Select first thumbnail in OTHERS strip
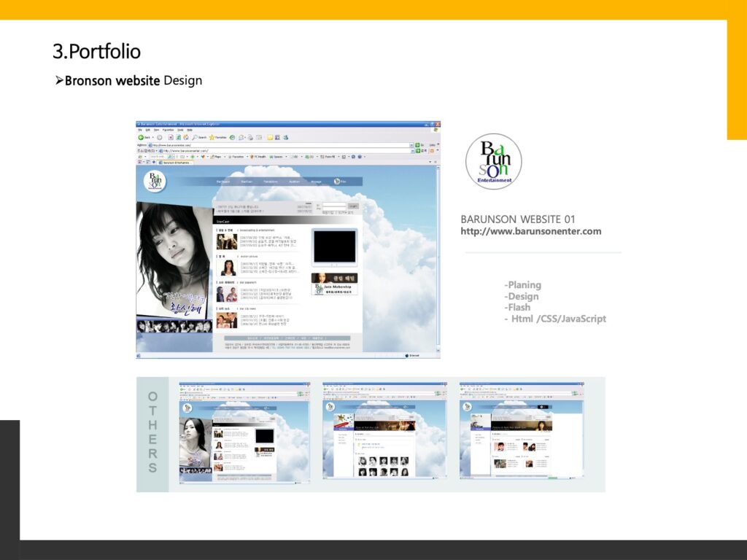The height and width of the screenshot is (560, 747). coord(244,431)
